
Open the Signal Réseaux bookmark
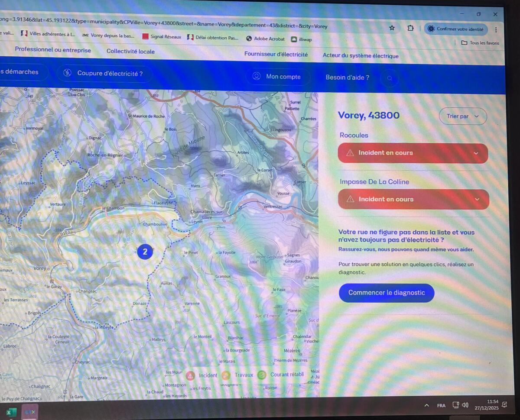161,37
